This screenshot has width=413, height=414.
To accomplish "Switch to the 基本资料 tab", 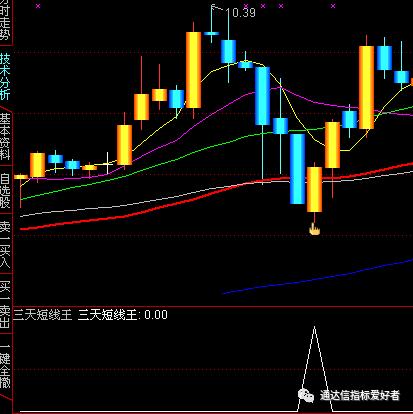I will [5, 137].
